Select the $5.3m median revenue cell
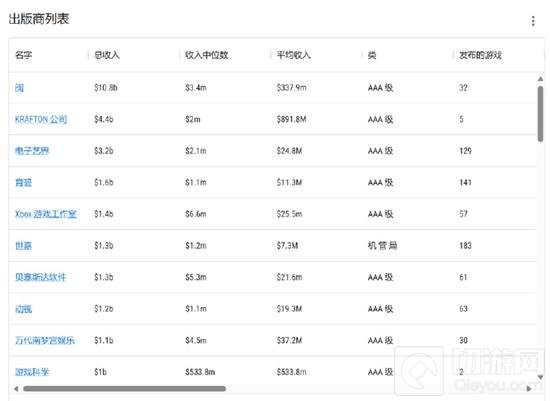 (196, 277)
